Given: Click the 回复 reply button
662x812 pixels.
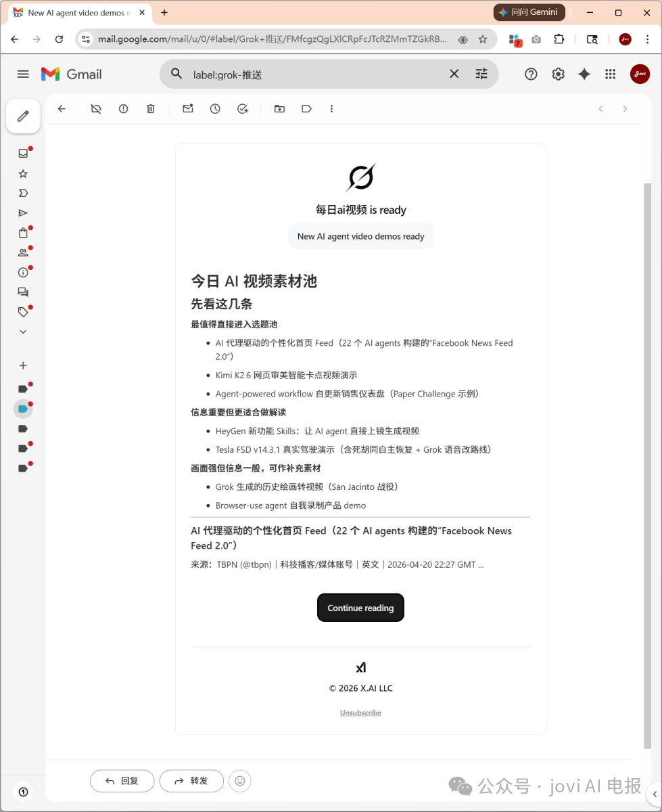Looking at the screenshot, I should [x=122, y=781].
